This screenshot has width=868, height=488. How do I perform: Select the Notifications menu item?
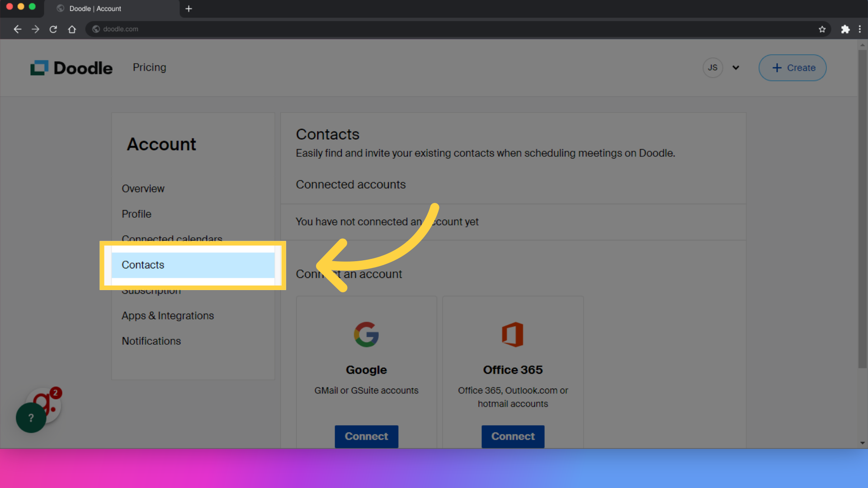[x=151, y=340]
